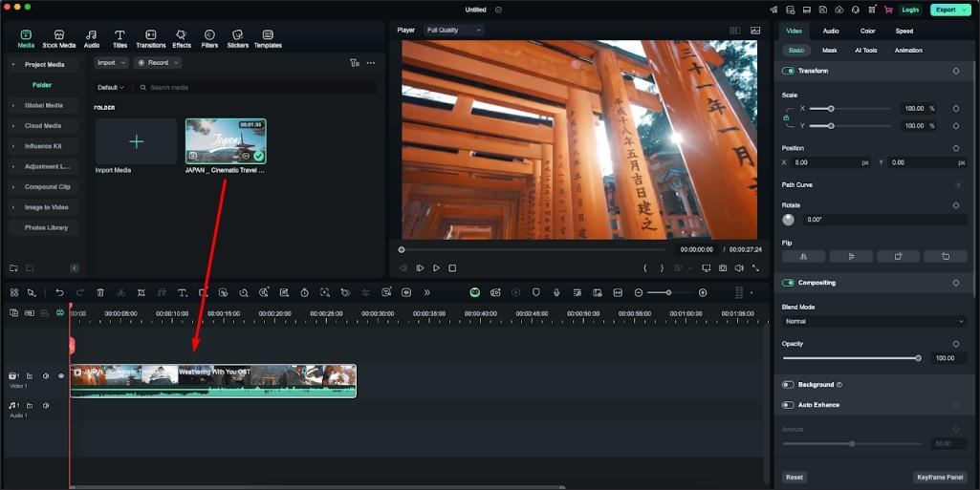Open the Blend Mode Normal dropdown
Image resolution: width=980 pixels, height=490 pixels.
(874, 321)
